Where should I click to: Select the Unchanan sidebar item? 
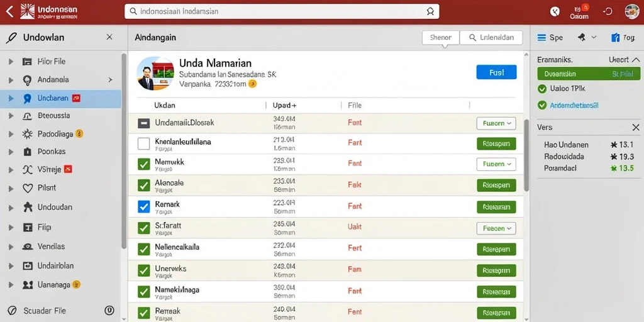tap(61, 99)
